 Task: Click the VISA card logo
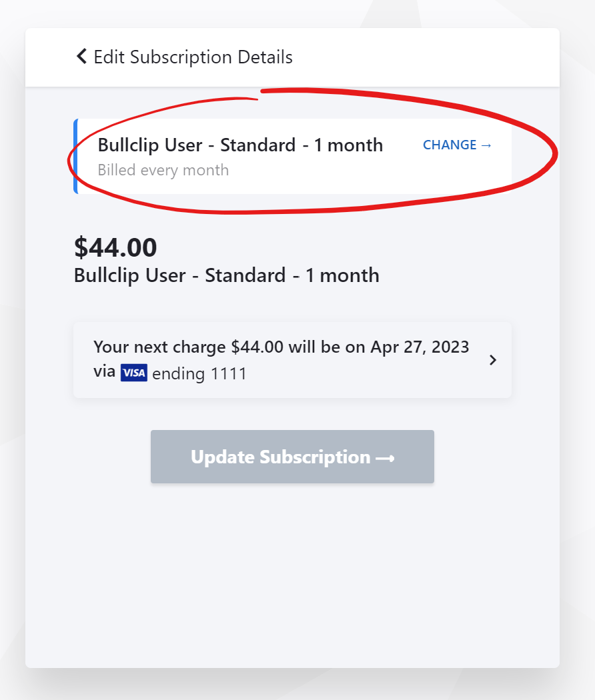click(133, 373)
